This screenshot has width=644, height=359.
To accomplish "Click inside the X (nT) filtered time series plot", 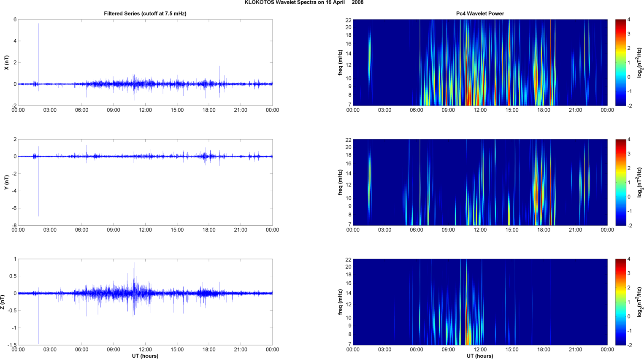I will [x=145, y=62].
